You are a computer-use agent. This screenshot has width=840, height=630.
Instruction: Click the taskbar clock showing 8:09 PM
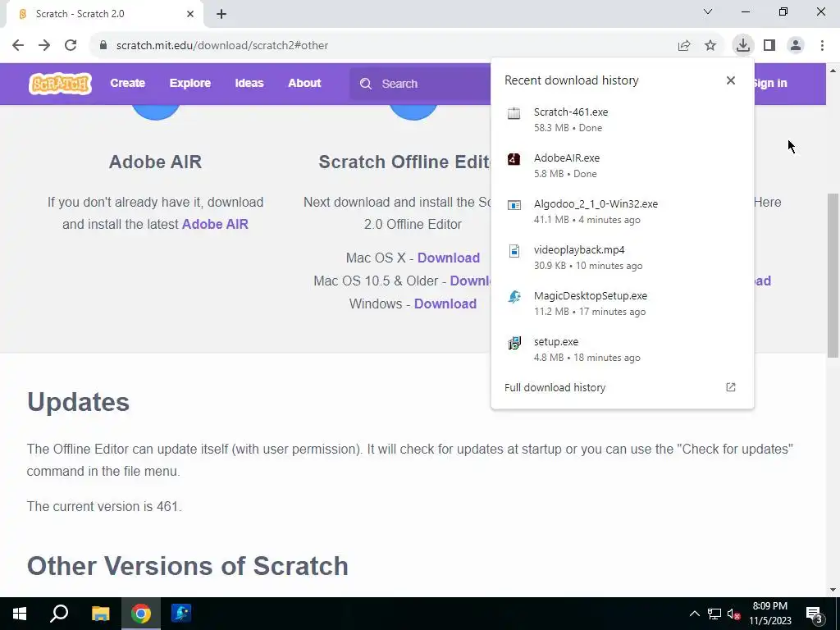[769, 614]
